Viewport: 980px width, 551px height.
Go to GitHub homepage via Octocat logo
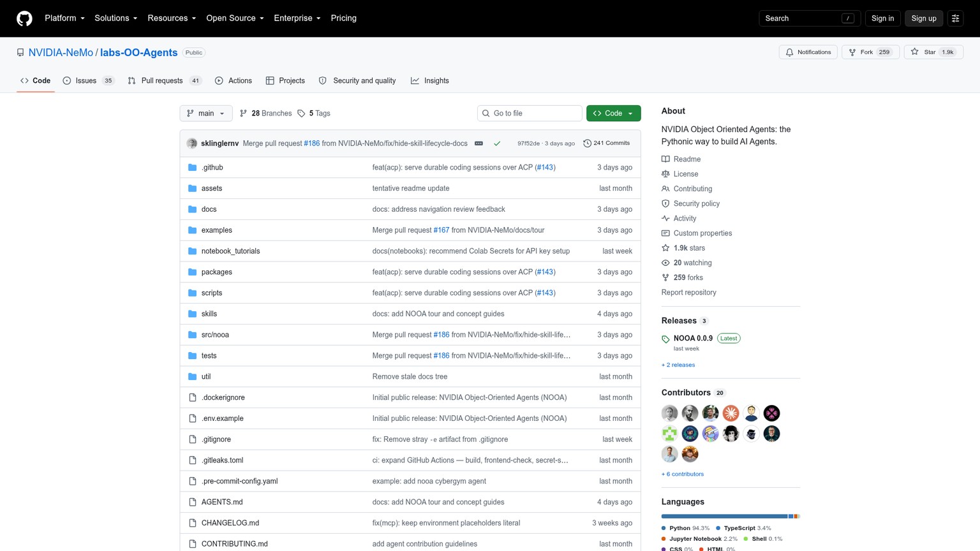[x=24, y=18]
